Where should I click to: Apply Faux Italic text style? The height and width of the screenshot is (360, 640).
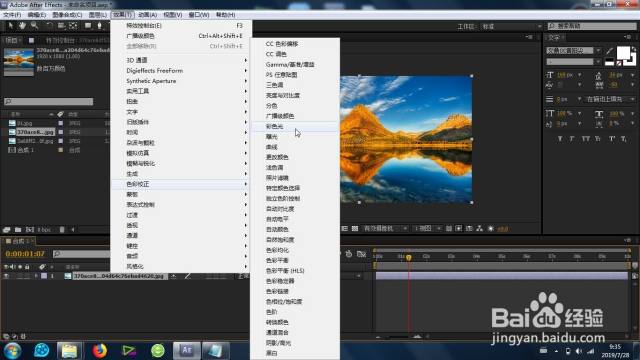[x=572, y=139]
